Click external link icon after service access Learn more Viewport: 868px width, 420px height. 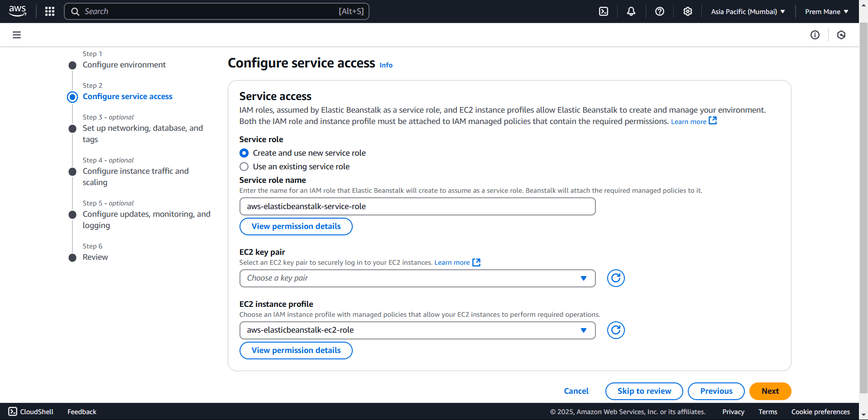(x=713, y=120)
